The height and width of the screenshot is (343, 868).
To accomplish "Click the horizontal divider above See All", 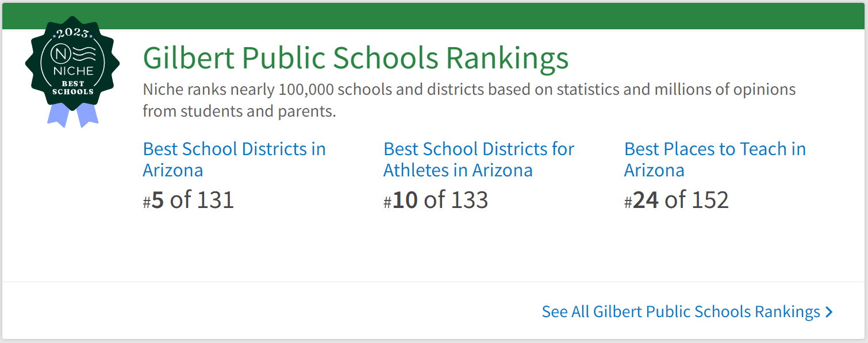I will (x=434, y=282).
